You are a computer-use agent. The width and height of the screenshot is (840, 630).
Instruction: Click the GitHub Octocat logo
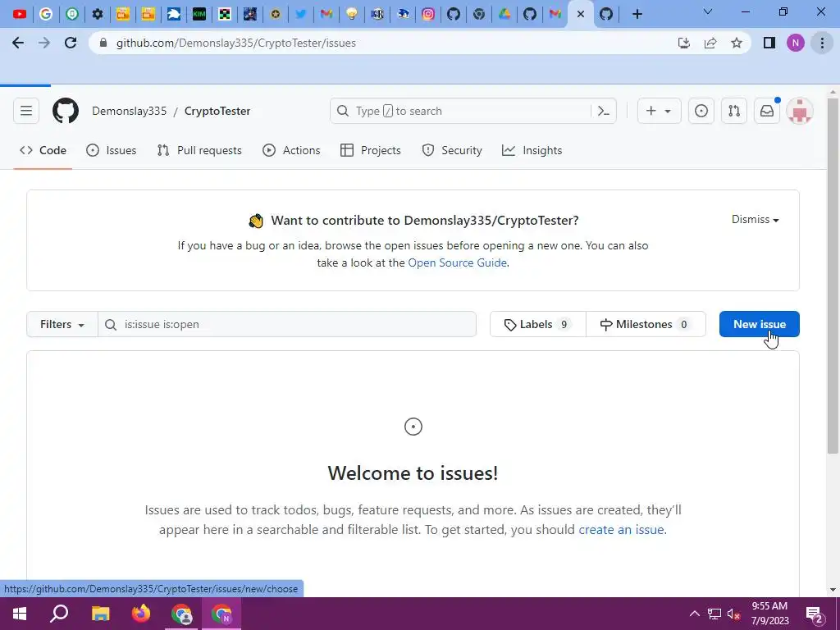tap(66, 111)
